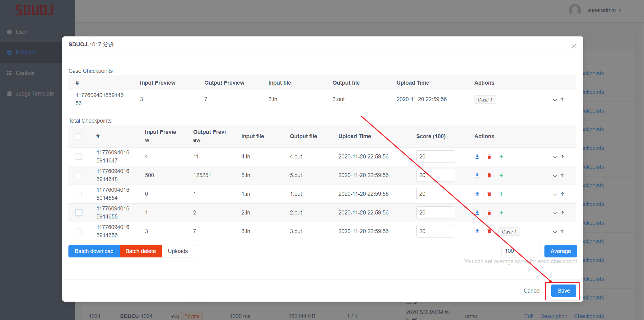Image resolution: width=644 pixels, height=320 pixels.
Task: Download 3.in file in Total Checkpoints
Action: coord(477,231)
